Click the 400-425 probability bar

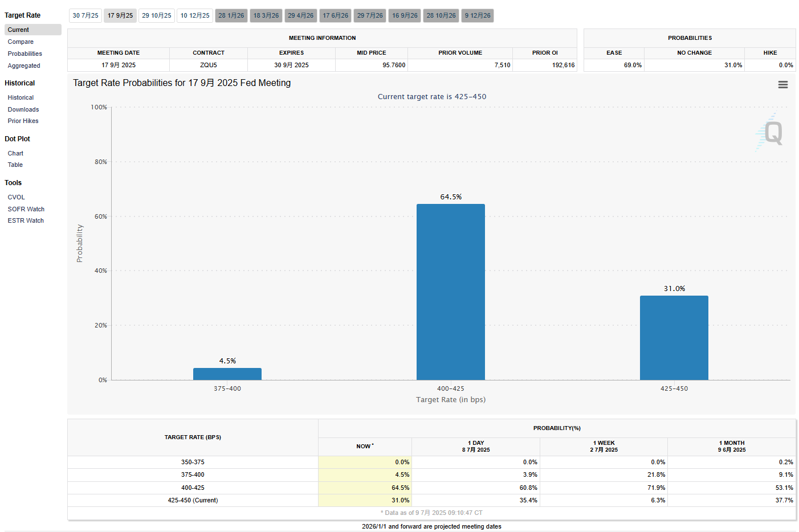[450, 292]
